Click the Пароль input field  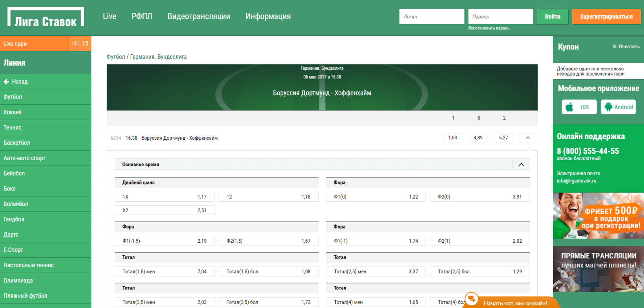(x=501, y=17)
